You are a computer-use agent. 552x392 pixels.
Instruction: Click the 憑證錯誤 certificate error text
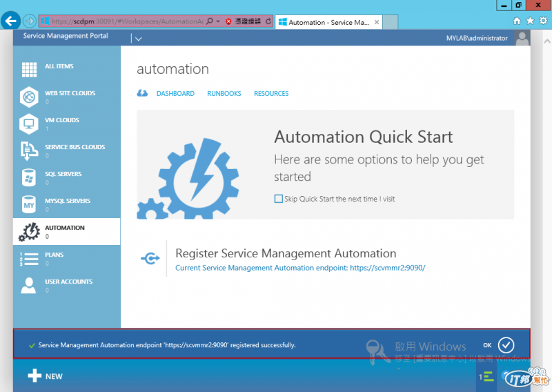point(248,21)
